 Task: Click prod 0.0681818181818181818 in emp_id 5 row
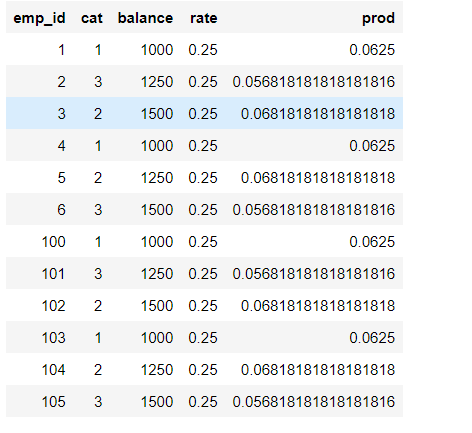coord(318,178)
